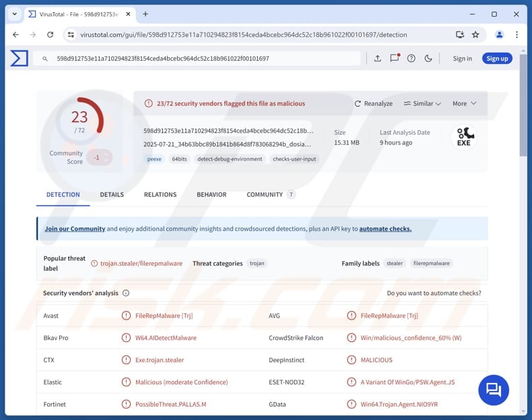Expand the Similar dropdown
This screenshot has height=420, width=532.
point(422,104)
